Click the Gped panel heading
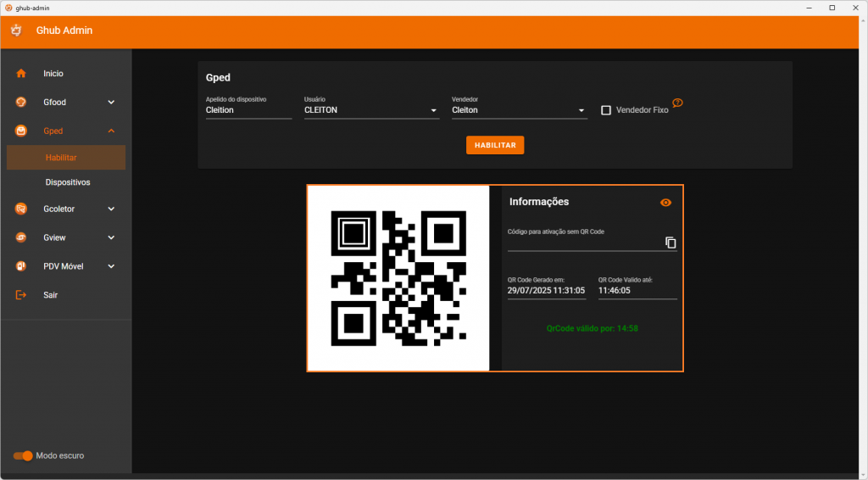The width and height of the screenshot is (868, 480). (218, 77)
